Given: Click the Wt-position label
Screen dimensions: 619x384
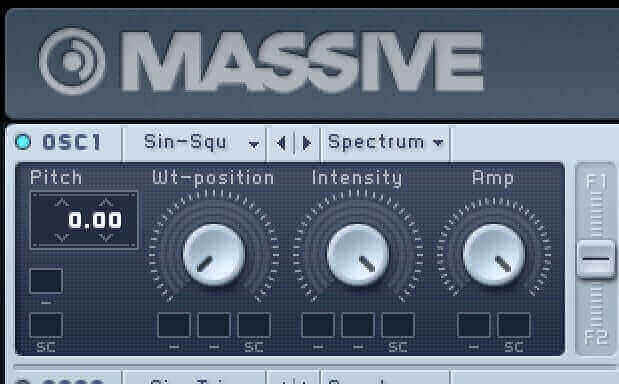Looking at the screenshot, I should tap(213, 178).
